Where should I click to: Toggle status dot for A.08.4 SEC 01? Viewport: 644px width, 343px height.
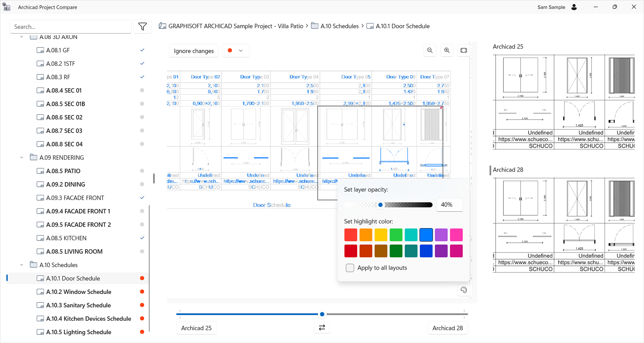point(142,90)
